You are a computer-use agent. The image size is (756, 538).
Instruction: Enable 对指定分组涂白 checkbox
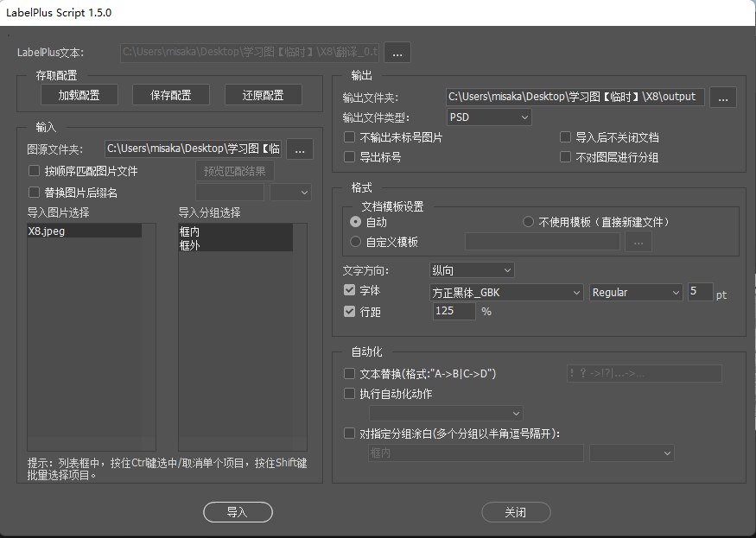pos(349,433)
